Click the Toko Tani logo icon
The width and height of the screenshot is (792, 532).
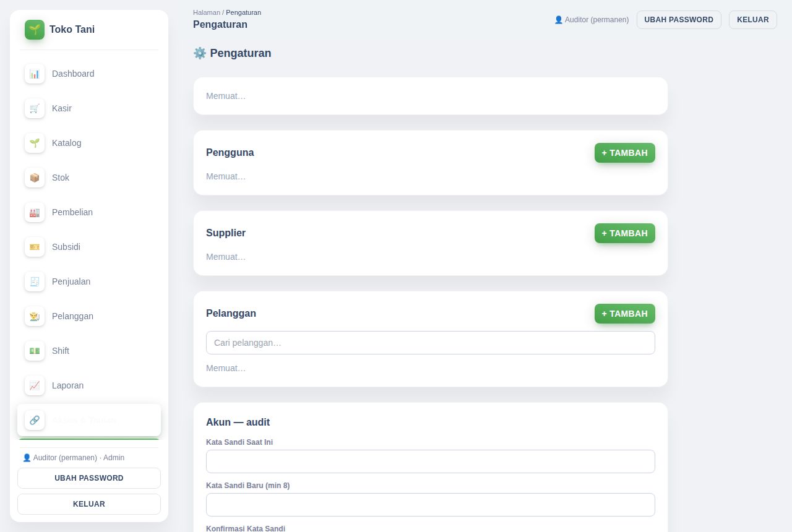(x=35, y=30)
